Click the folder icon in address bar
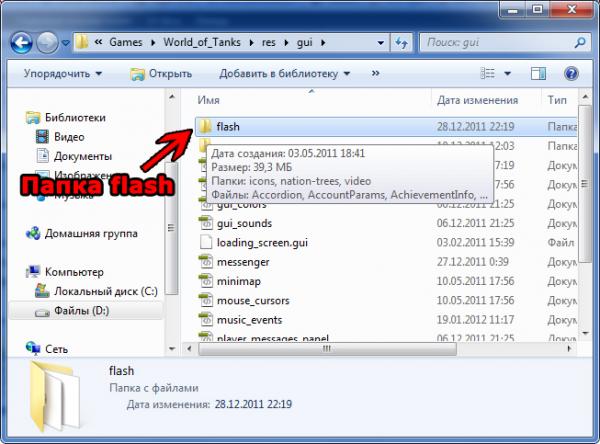Image resolution: width=600 pixels, height=444 pixels. click(x=82, y=42)
